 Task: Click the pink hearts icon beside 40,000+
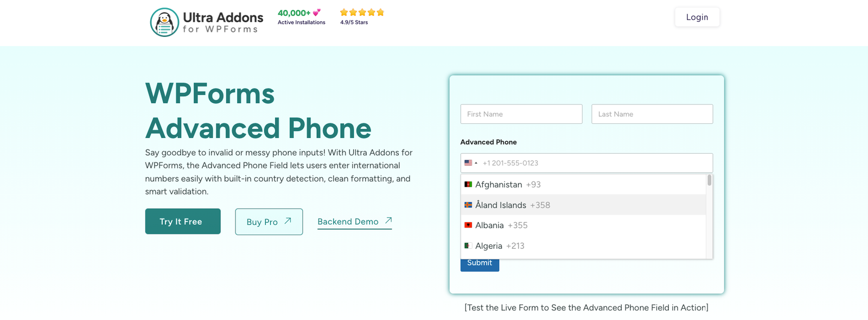317,12
